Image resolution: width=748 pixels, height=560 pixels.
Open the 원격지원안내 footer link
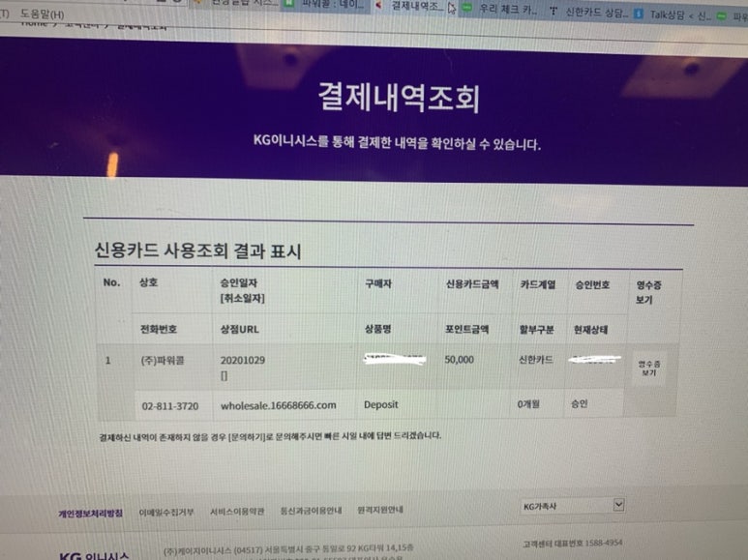pos(380,510)
